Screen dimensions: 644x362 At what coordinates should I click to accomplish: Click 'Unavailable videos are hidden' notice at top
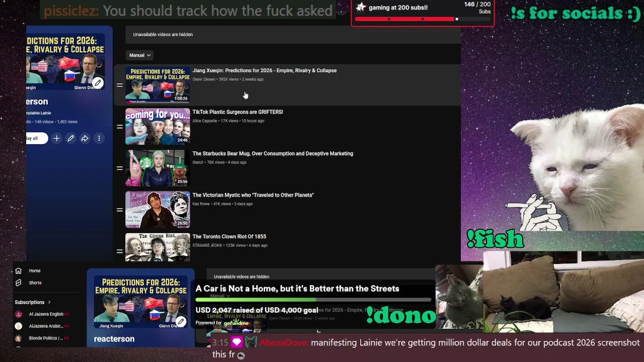pos(163,35)
